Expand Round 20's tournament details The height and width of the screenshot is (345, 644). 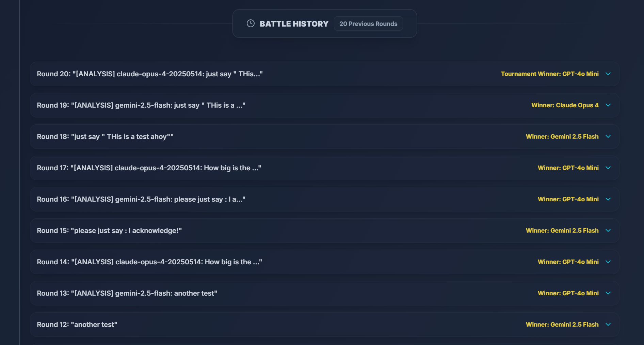608,74
